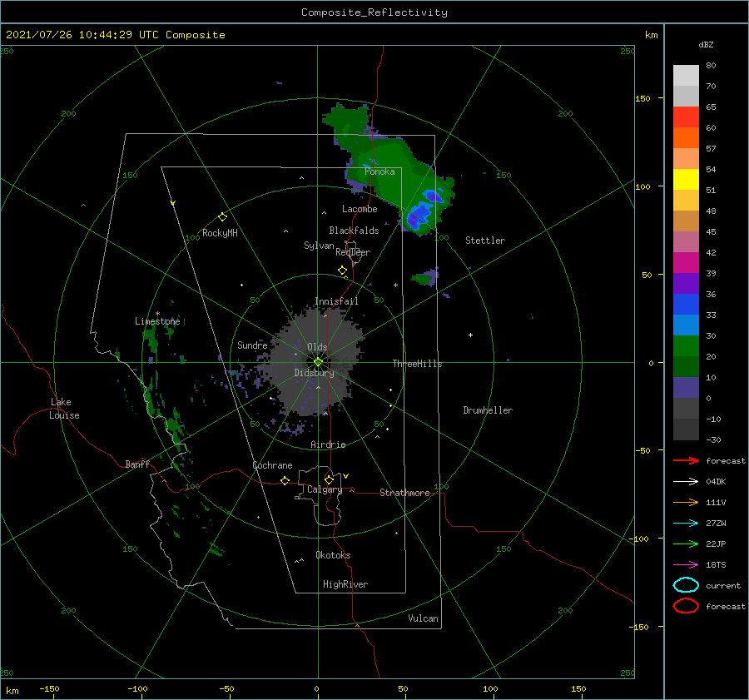Select the purple 36-39 dBZ swatch
The height and width of the screenshot is (700, 749).
pos(686,284)
